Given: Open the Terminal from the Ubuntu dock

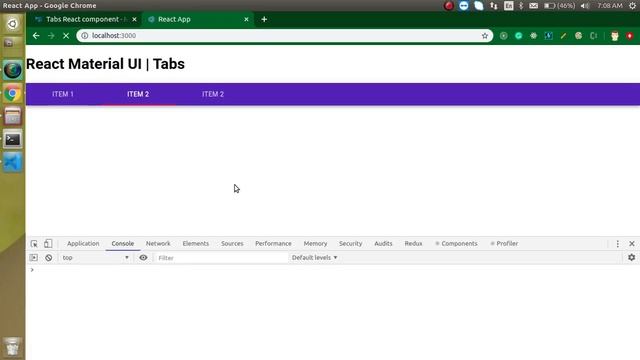Looking at the screenshot, I should [x=13, y=140].
